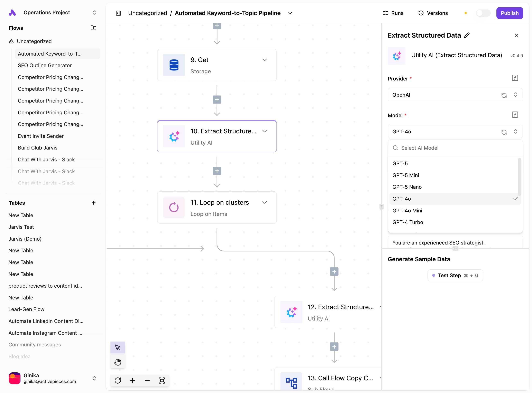
Task: Click the pencil icon to rename the step
Action: coord(467,35)
